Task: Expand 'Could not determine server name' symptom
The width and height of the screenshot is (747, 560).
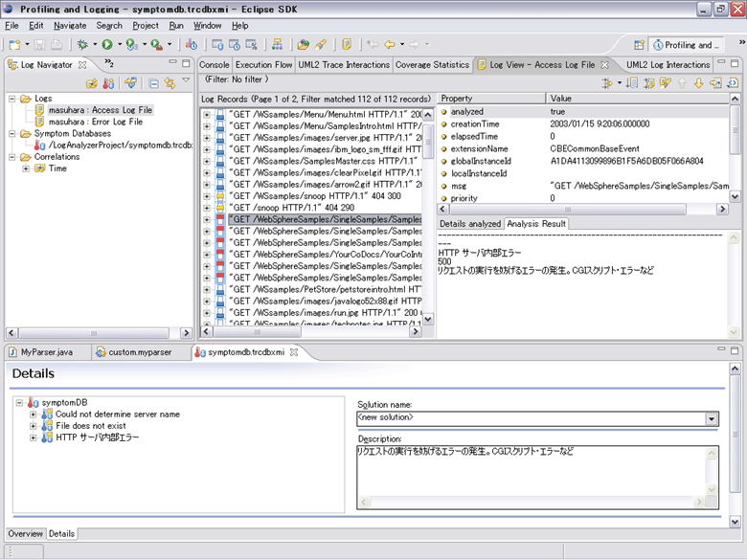Action: pos(33,414)
